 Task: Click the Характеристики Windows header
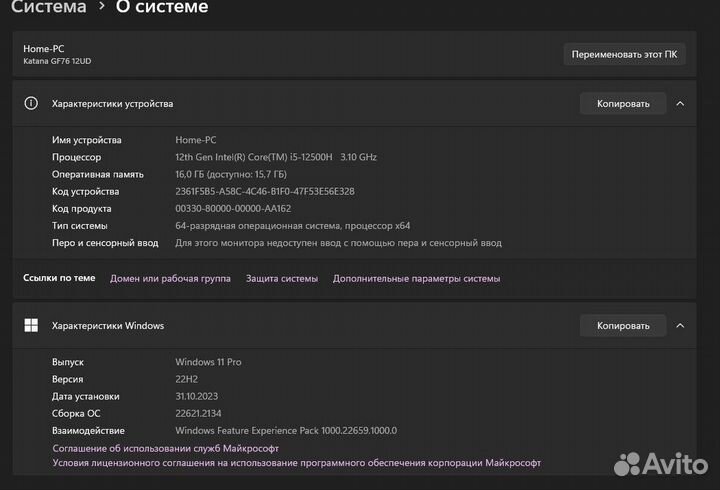pos(108,326)
